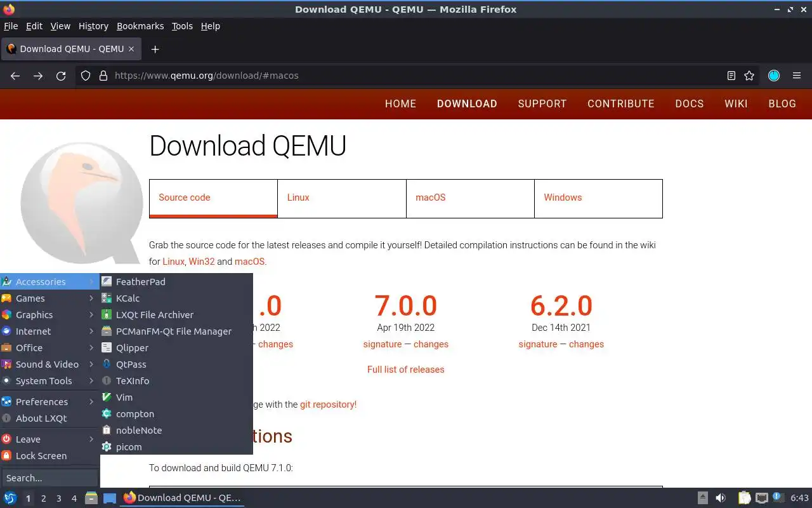Open the View menu
812x508 pixels.
(60, 26)
